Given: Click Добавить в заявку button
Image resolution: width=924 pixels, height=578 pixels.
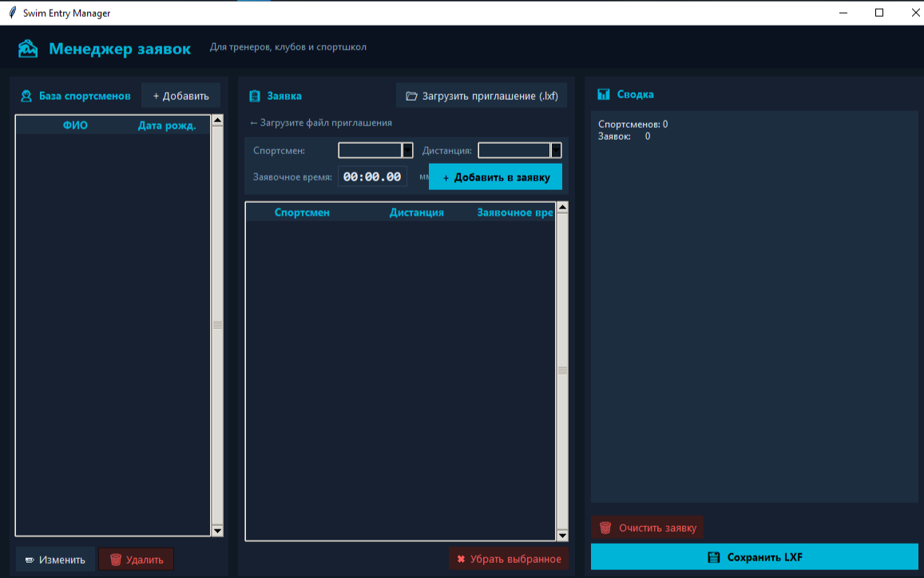Looking at the screenshot, I should coord(496,177).
